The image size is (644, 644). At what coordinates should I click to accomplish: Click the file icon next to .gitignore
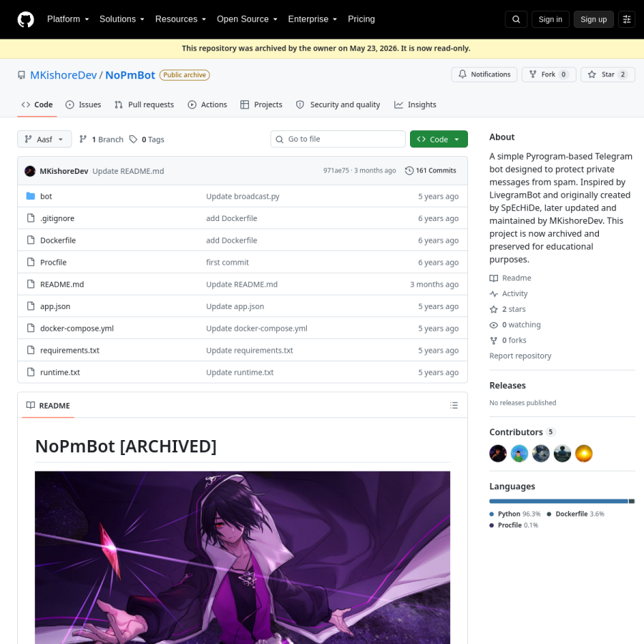[30, 218]
